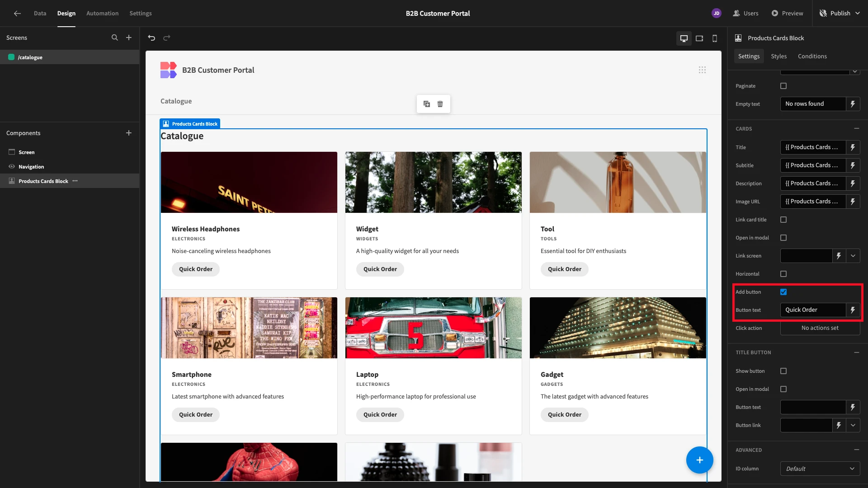
Task: Go back with the left arrow icon
Action: tap(17, 14)
